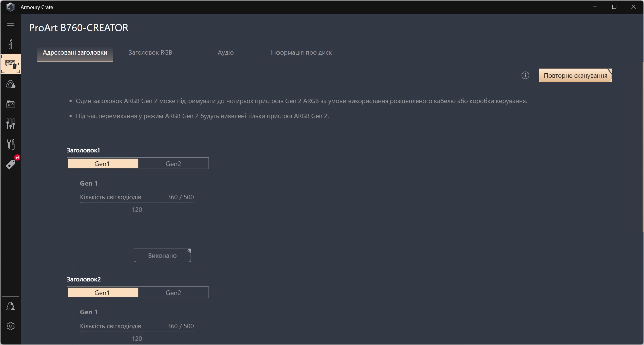Open the Aura Sync lighting icon
The width and height of the screenshot is (644, 345).
[x=11, y=84]
